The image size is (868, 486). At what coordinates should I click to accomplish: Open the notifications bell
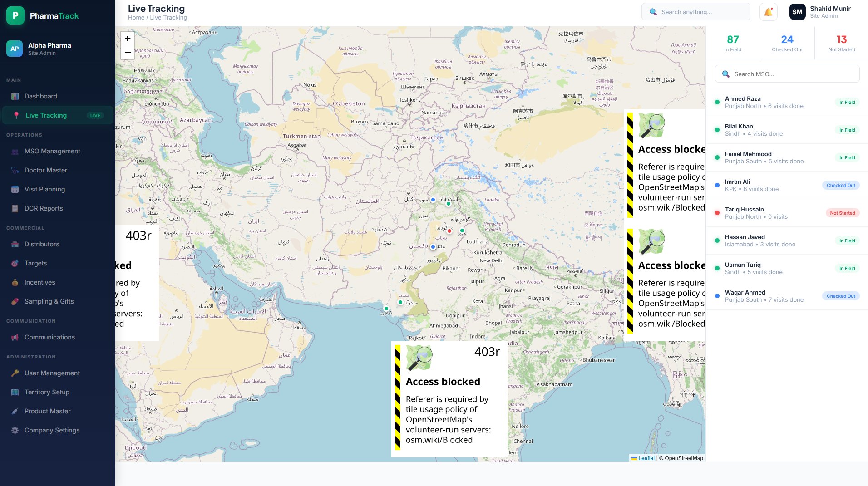click(x=768, y=12)
